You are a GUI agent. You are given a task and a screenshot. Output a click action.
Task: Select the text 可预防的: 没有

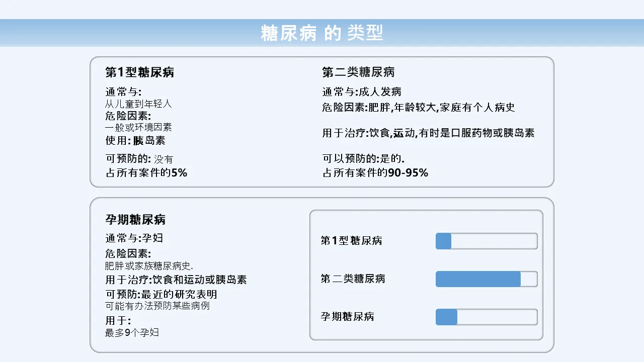pyautogui.click(x=139, y=159)
